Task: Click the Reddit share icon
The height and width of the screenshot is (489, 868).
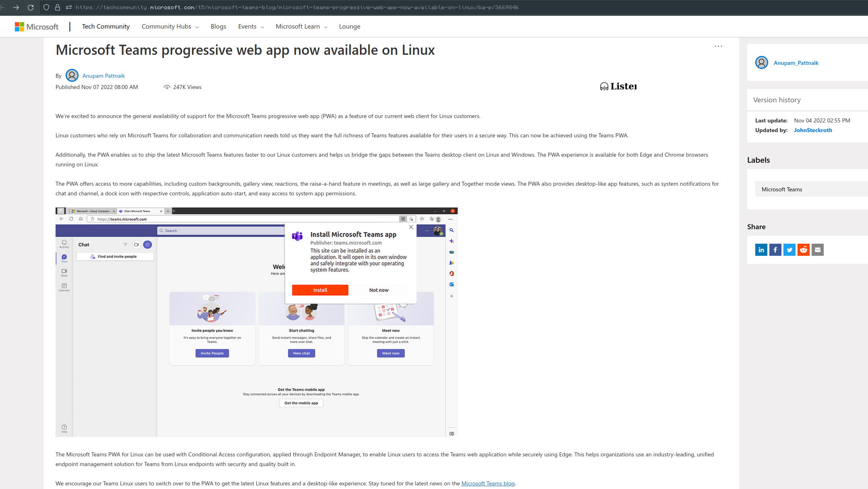Action: point(804,249)
